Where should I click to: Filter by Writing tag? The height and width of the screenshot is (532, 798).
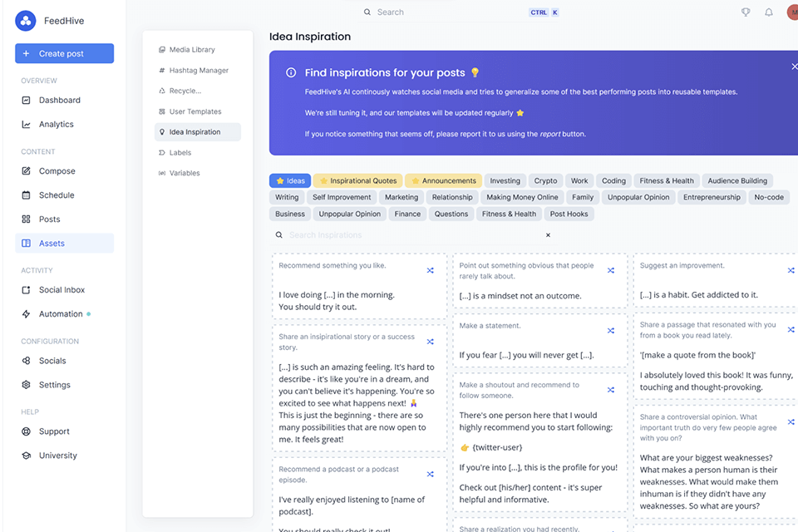287,197
